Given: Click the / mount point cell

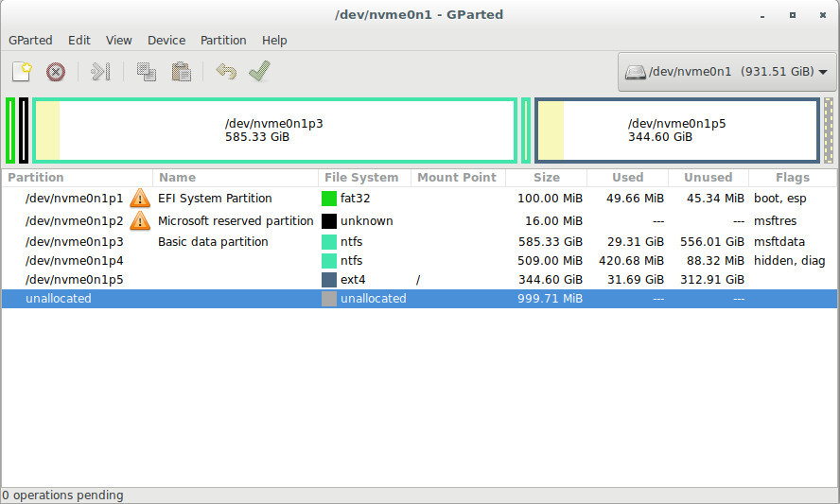Looking at the screenshot, I should click(x=418, y=280).
